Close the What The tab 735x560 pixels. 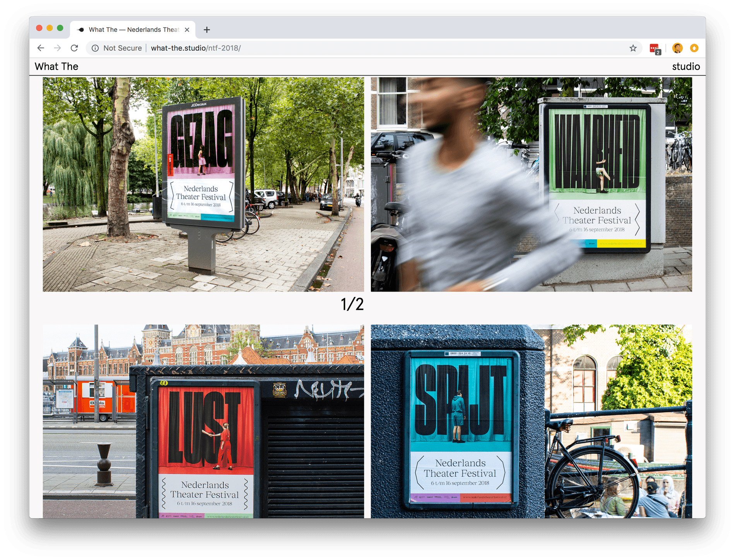[187, 30]
